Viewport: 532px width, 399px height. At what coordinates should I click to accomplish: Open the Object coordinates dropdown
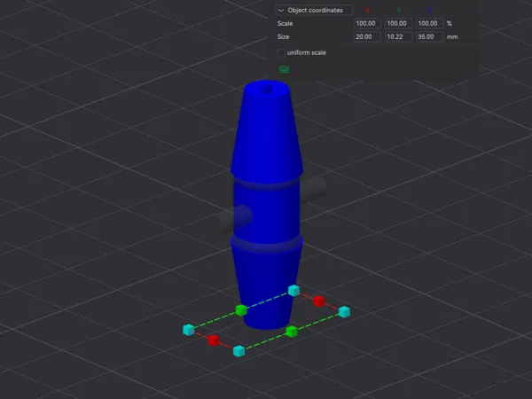point(314,10)
